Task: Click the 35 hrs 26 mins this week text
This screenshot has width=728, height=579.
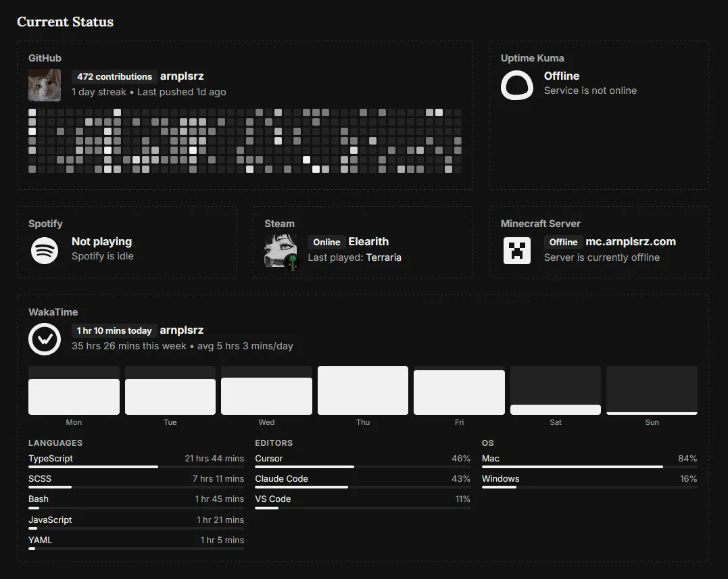Action: 129,346
